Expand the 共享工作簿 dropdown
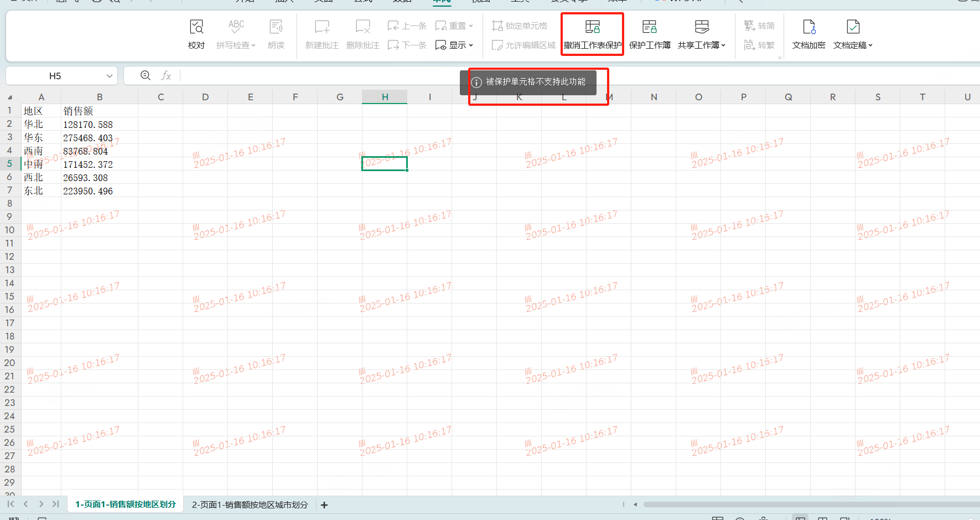 [x=723, y=45]
